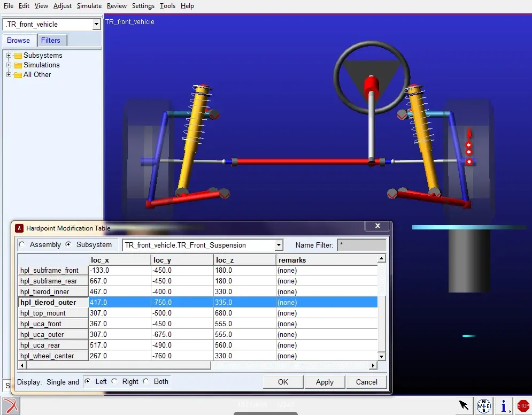Click the OK button
532x415 pixels.
[x=283, y=382]
